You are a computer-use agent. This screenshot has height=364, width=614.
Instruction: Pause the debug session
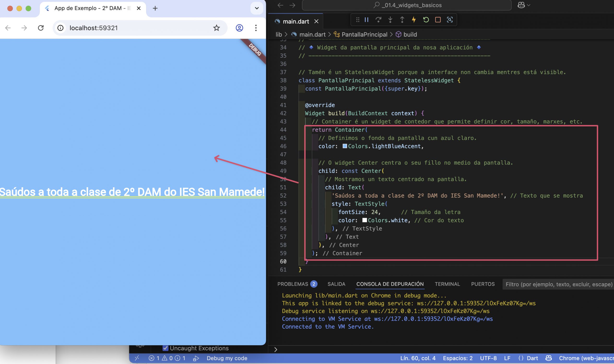click(366, 20)
